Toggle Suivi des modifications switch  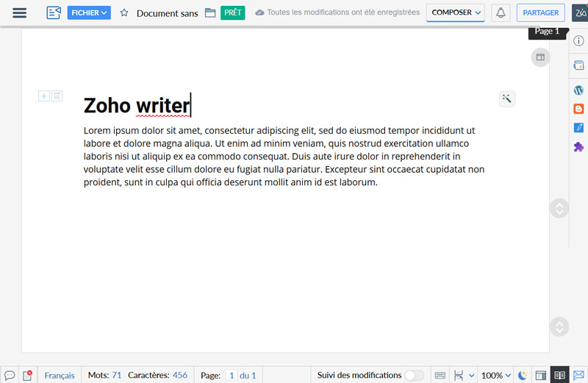point(415,375)
